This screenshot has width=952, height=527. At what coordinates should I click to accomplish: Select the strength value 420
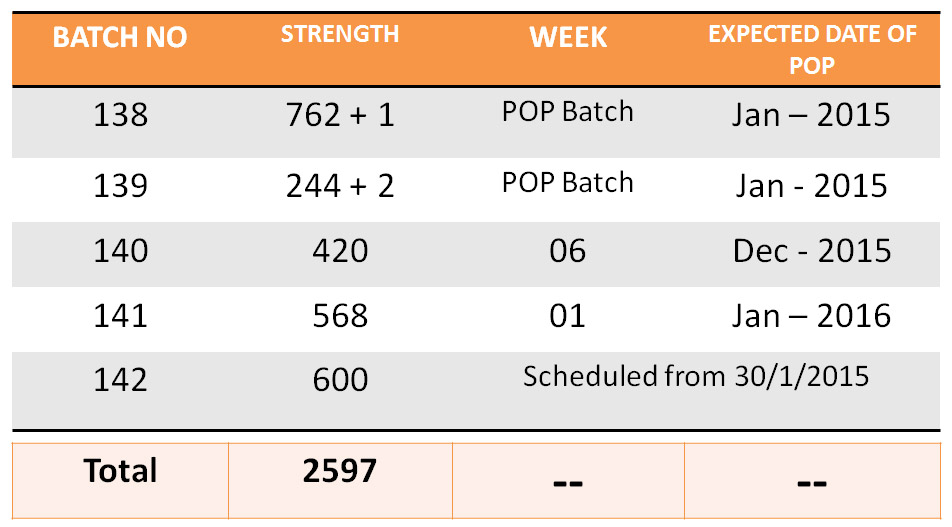(340, 250)
